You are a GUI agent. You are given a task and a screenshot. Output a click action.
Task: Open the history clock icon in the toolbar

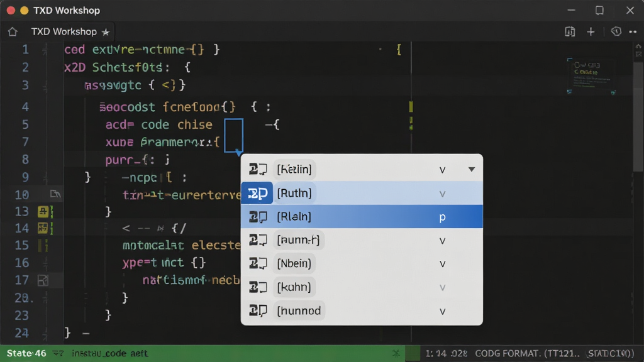point(616,31)
